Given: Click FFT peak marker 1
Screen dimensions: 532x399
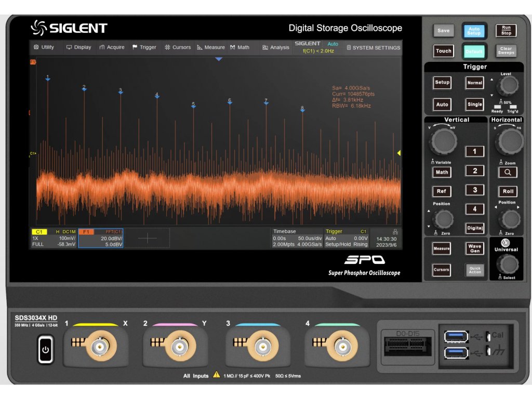Looking at the screenshot, I should [x=48, y=78].
